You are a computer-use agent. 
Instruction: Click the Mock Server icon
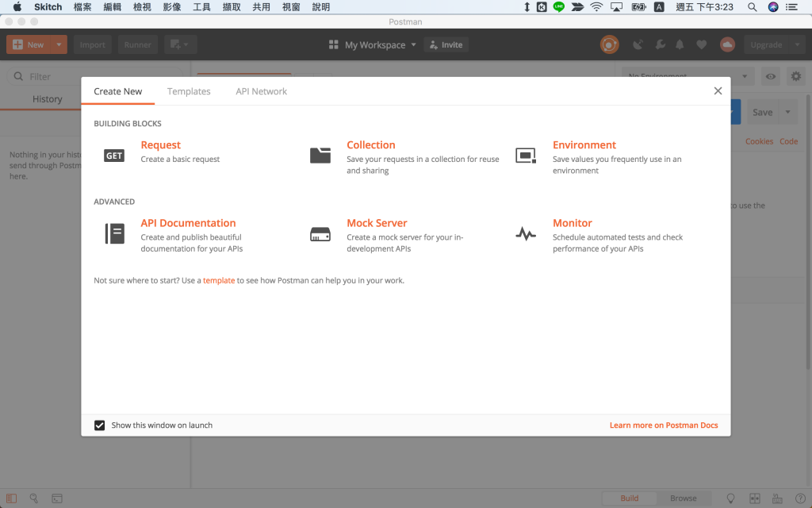coord(320,234)
